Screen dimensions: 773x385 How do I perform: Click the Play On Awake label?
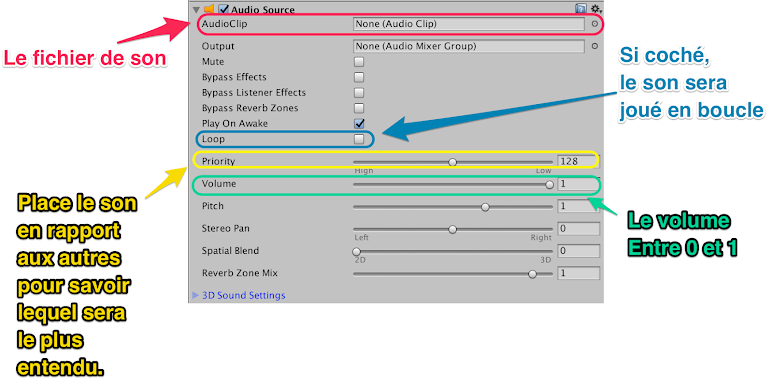point(235,123)
